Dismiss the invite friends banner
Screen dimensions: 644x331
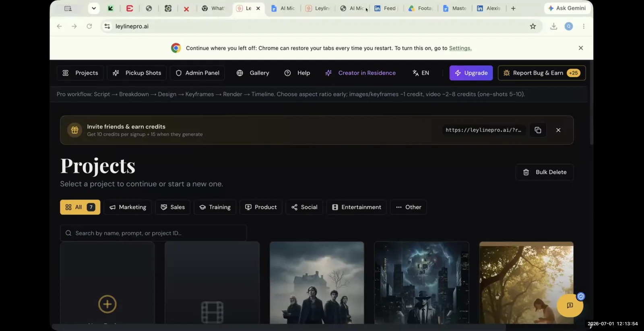(x=558, y=130)
